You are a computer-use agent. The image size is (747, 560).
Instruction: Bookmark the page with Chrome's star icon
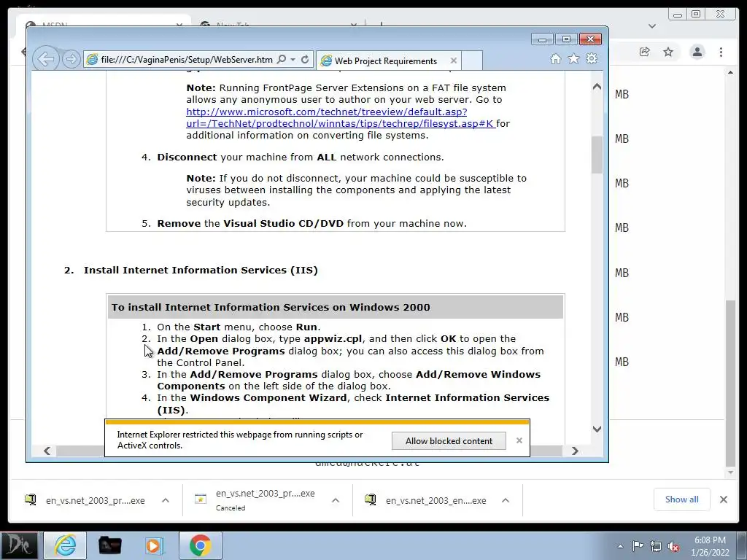(668, 52)
